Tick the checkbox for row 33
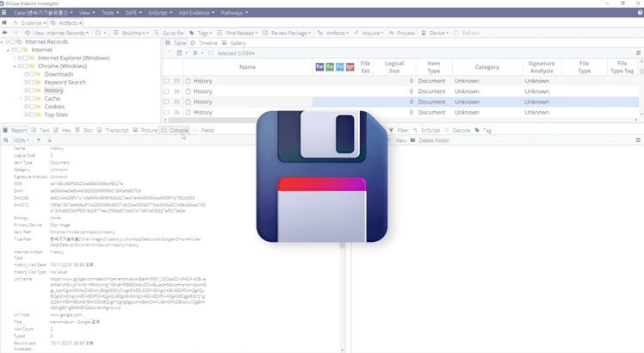Image resolution: width=644 pixels, height=353 pixels. [166, 81]
